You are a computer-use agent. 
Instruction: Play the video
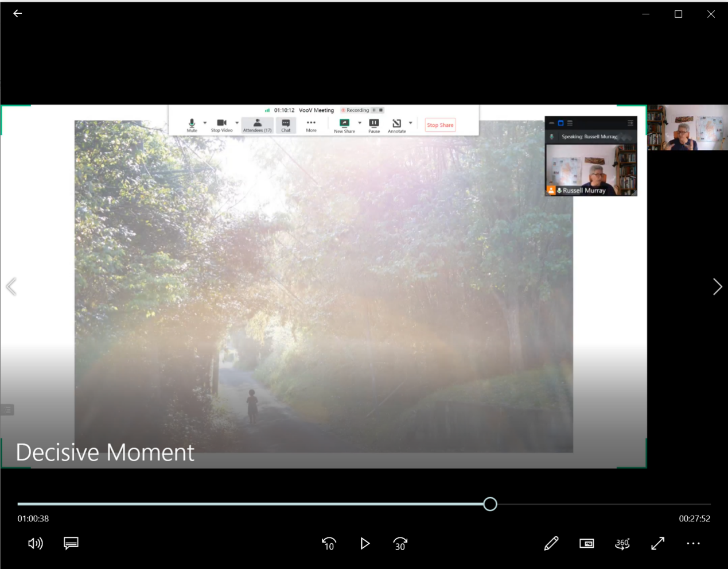[x=365, y=543]
